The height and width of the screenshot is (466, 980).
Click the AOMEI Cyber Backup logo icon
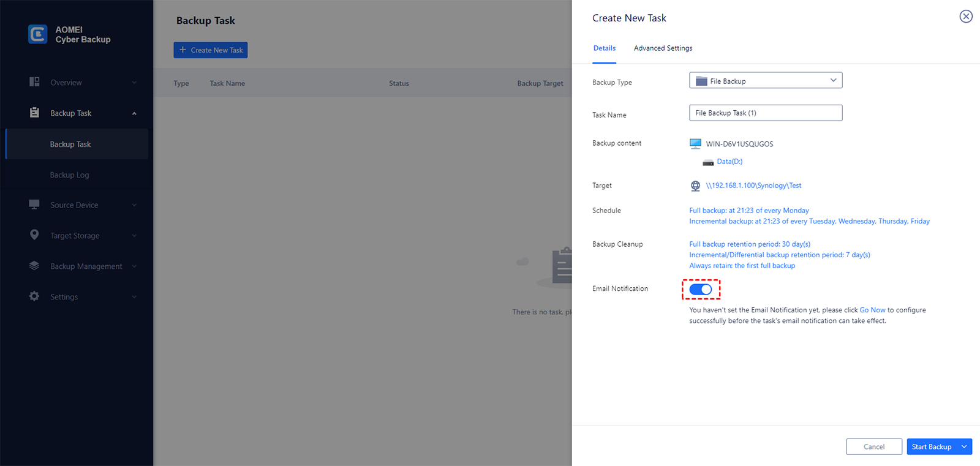coord(37,34)
